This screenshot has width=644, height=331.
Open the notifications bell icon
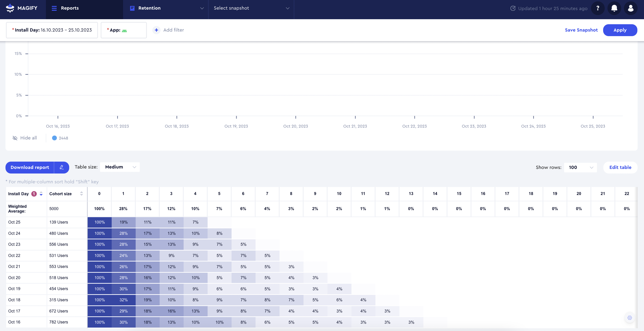[x=614, y=8]
